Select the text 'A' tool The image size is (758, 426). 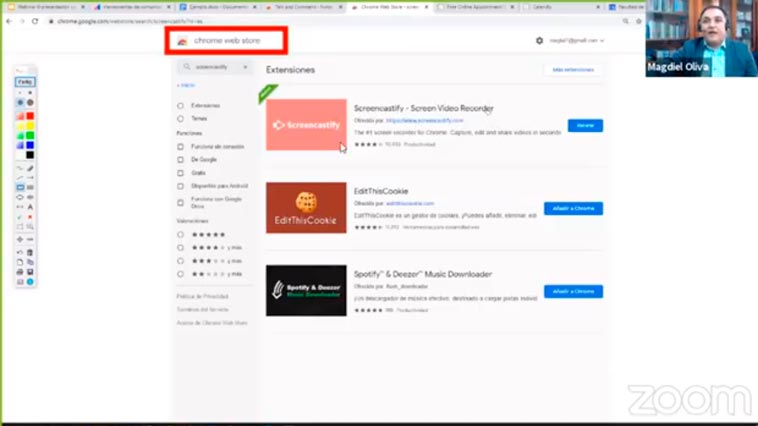[x=30, y=207]
